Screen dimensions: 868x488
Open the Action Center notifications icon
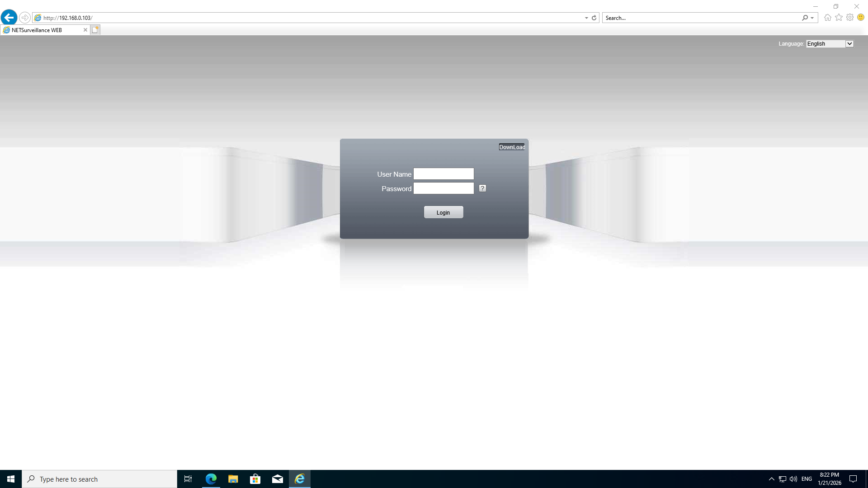coord(853,479)
